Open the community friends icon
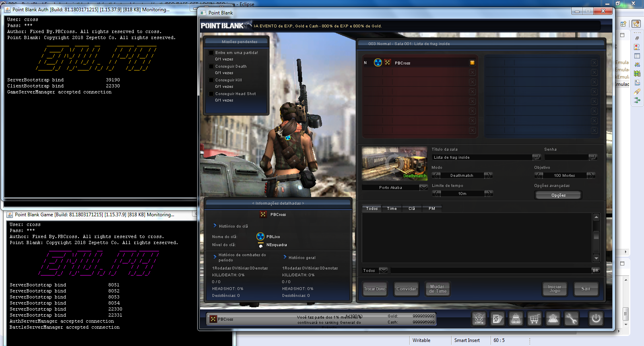The height and width of the screenshot is (346, 644). click(x=553, y=319)
